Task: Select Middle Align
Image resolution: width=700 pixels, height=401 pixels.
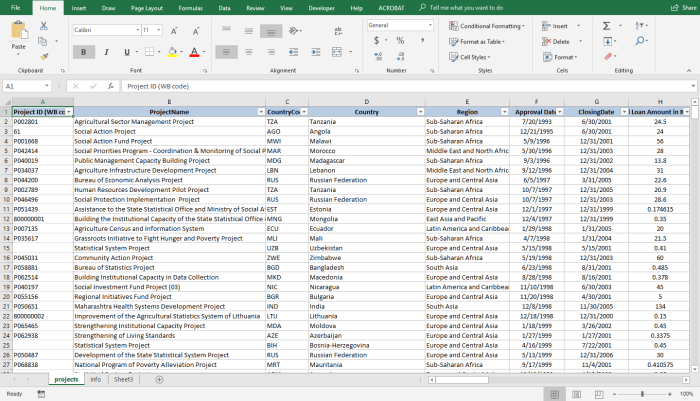Action: click(249, 30)
